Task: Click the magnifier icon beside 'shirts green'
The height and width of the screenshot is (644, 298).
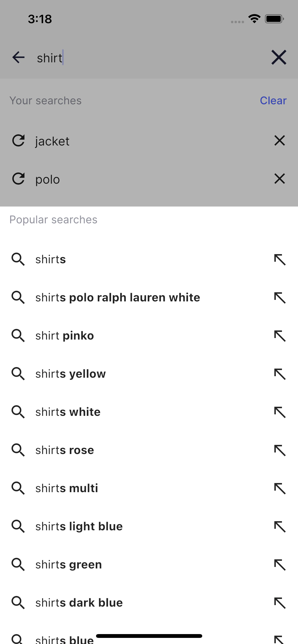Action: pyautogui.click(x=18, y=564)
